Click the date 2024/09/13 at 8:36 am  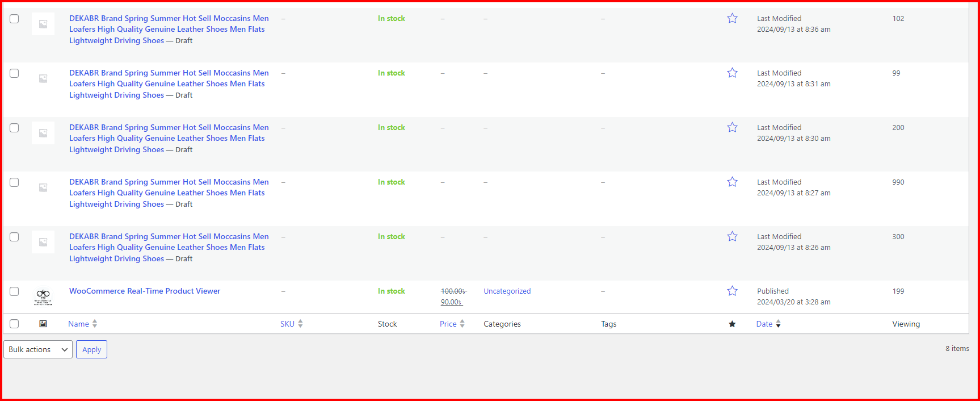click(794, 30)
